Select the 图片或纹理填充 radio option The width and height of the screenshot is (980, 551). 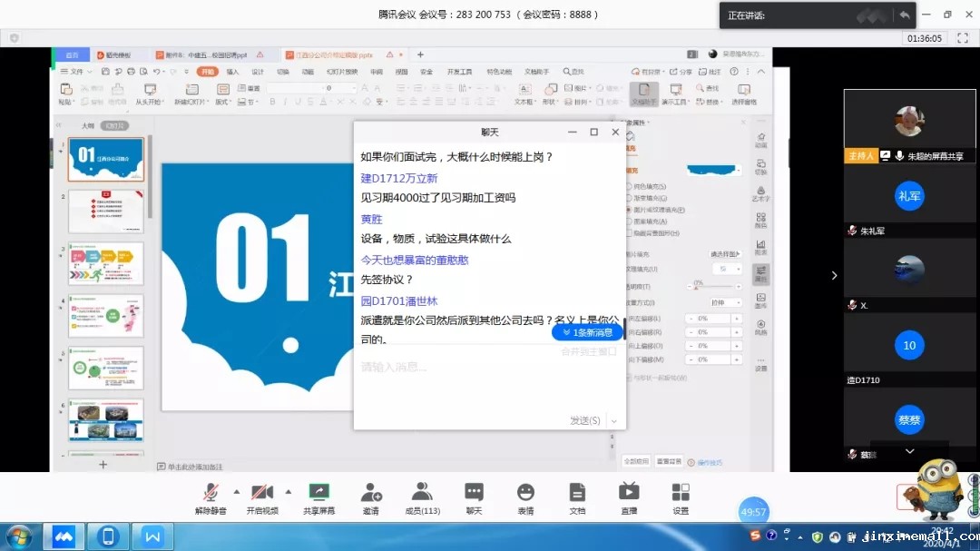(629, 210)
